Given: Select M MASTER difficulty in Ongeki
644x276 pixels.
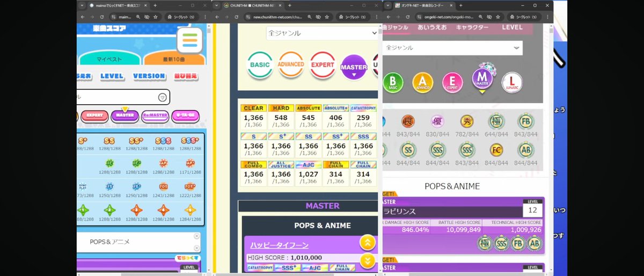Looking at the screenshot, I should click(482, 79).
